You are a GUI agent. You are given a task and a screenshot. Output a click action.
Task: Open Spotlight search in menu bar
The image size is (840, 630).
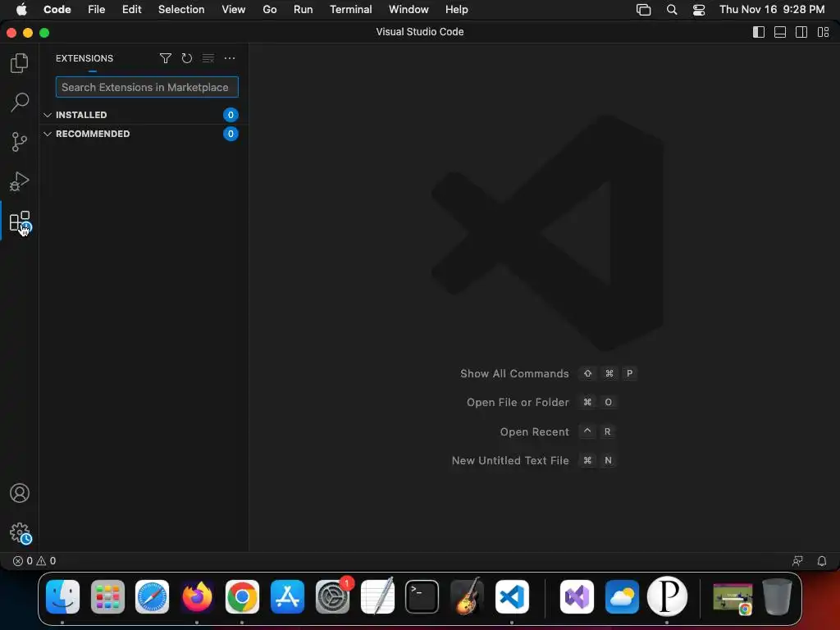coord(672,9)
